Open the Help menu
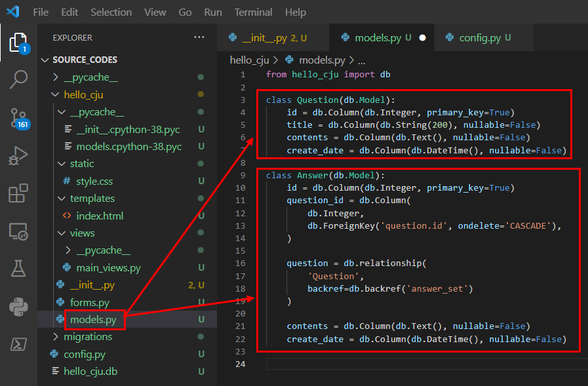This screenshot has width=588, height=386. pyautogui.click(x=296, y=12)
